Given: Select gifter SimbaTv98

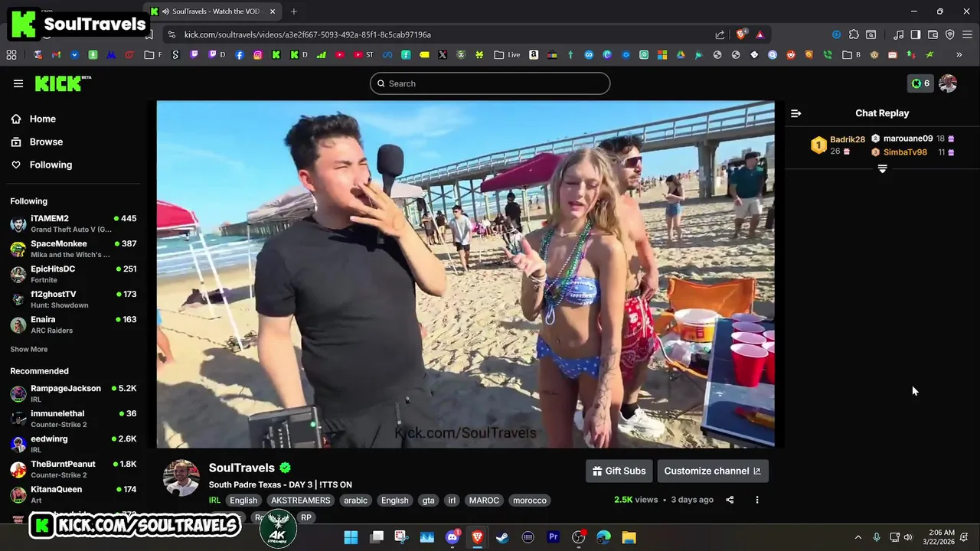Looking at the screenshot, I should 905,152.
